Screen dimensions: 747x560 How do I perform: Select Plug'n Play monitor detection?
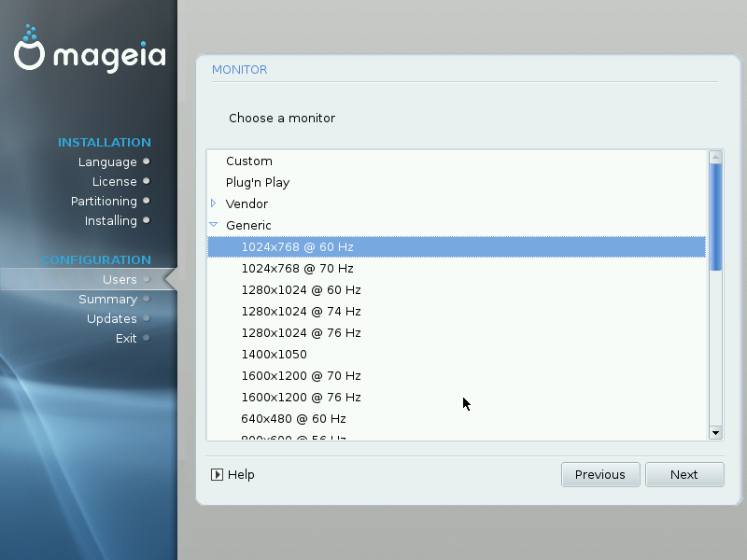[x=257, y=182]
